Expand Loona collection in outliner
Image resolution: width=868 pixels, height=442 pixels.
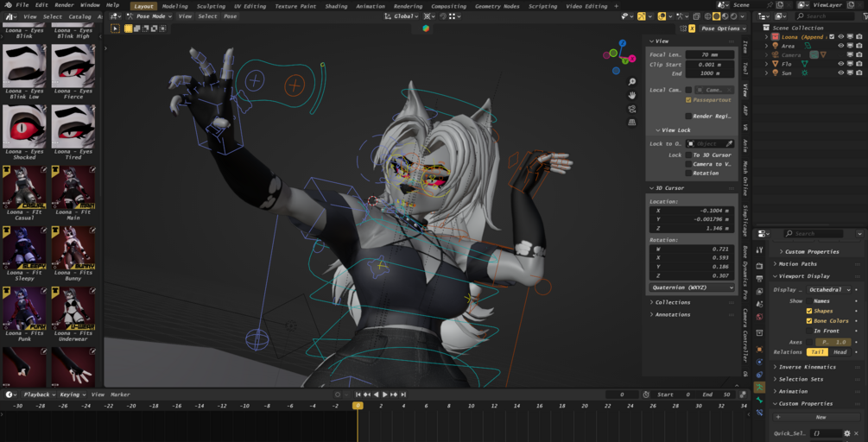coord(766,36)
